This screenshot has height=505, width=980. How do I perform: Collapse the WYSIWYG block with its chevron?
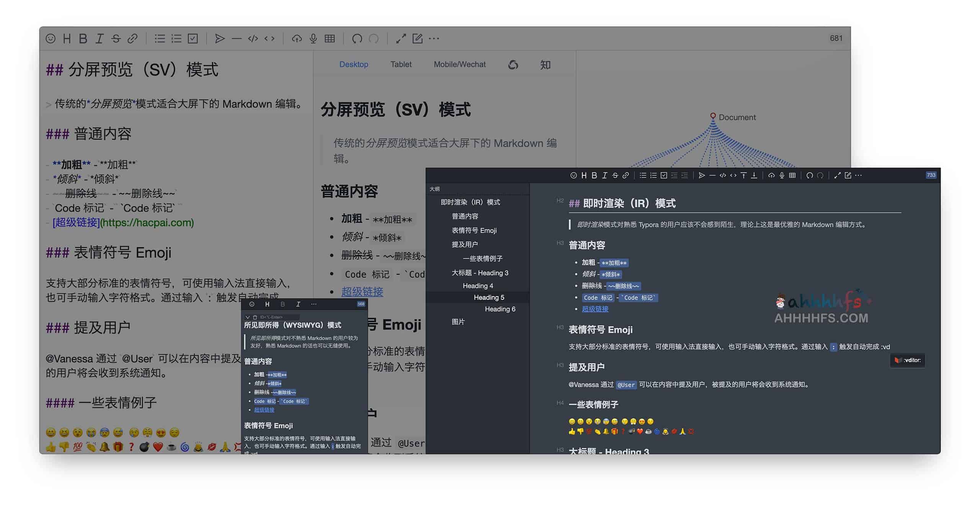click(247, 317)
